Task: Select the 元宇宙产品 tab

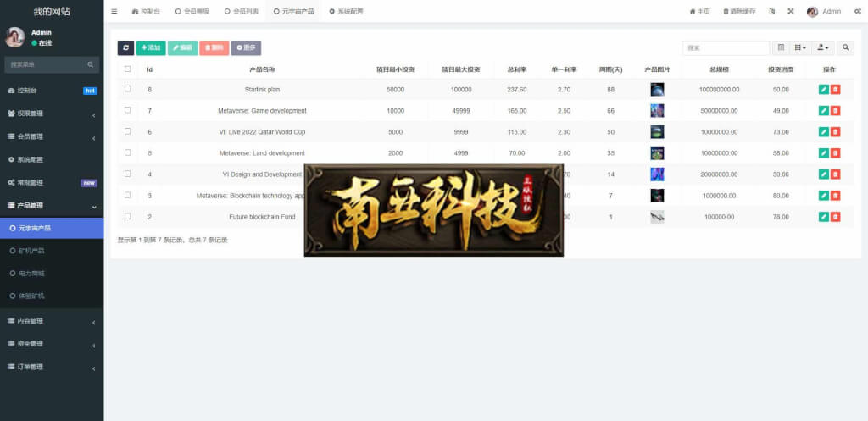Action: (x=293, y=11)
